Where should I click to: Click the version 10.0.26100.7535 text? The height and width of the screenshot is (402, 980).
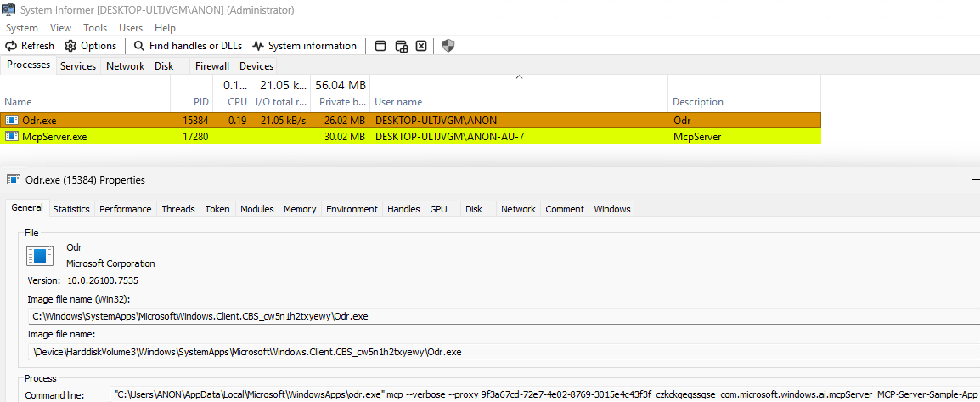103,280
